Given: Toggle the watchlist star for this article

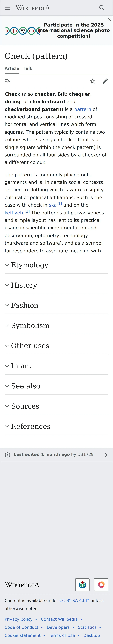Looking at the screenshot, I should pos(93,81).
